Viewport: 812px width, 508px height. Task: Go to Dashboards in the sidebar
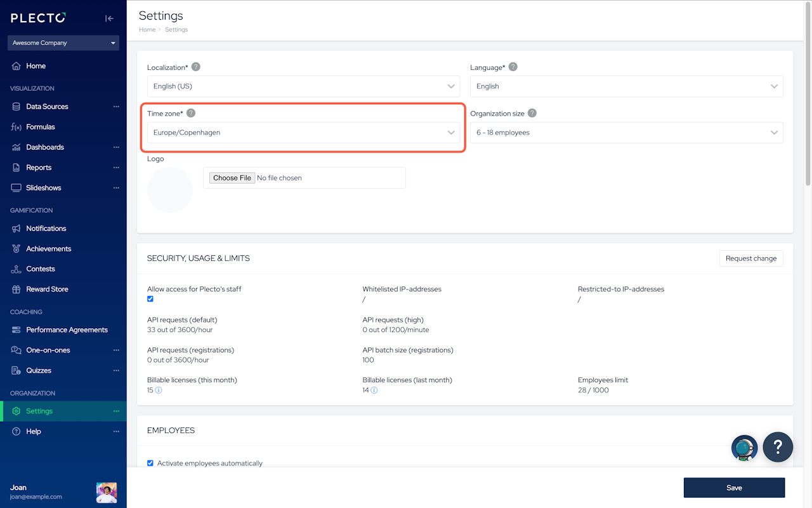(45, 147)
